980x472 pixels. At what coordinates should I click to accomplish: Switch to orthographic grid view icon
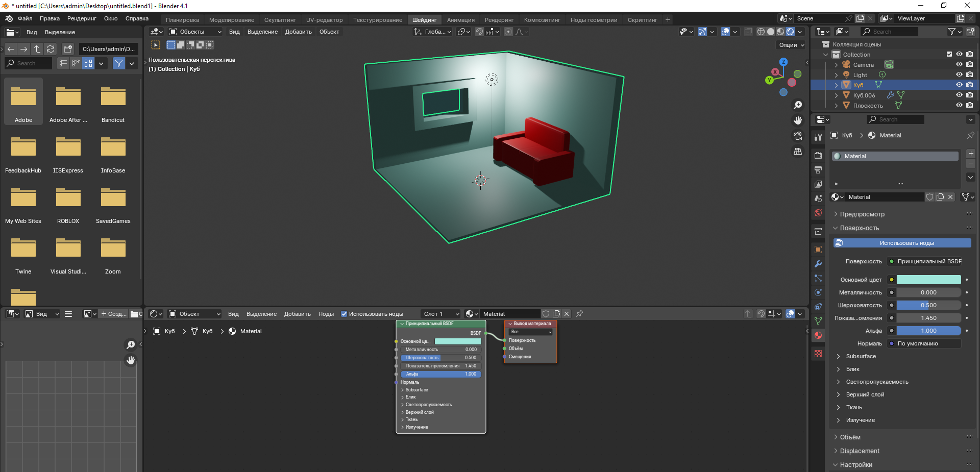click(x=798, y=152)
